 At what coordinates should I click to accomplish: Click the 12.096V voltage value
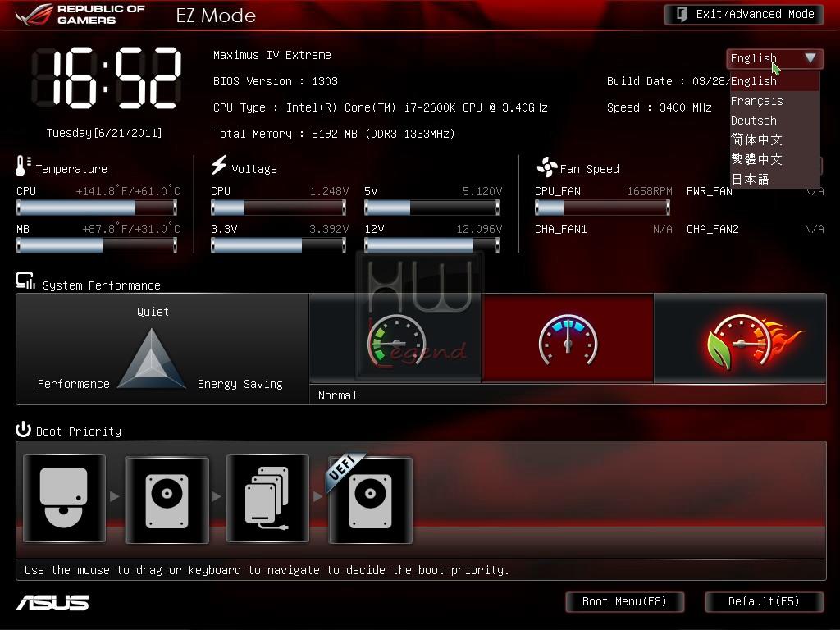pyautogui.click(x=479, y=230)
